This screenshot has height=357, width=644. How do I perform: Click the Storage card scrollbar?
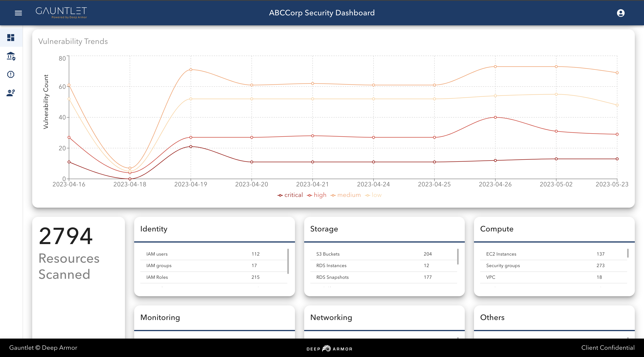coord(458,256)
